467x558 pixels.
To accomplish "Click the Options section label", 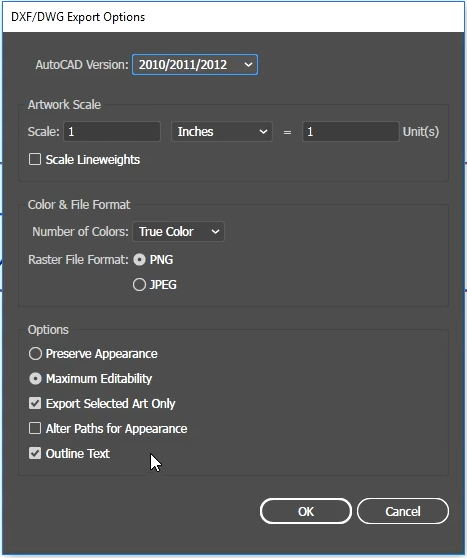I will click(x=48, y=330).
